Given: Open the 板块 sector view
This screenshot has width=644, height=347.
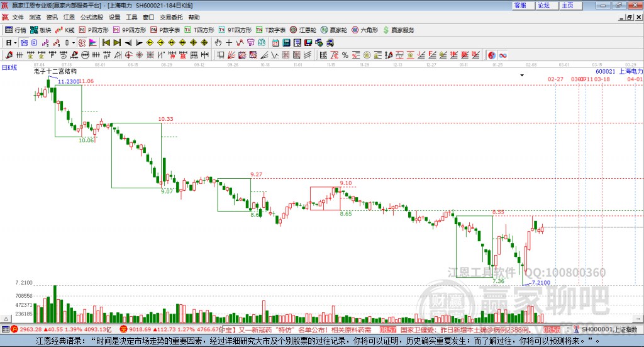Looking at the screenshot, I should [x=41, y=30].
